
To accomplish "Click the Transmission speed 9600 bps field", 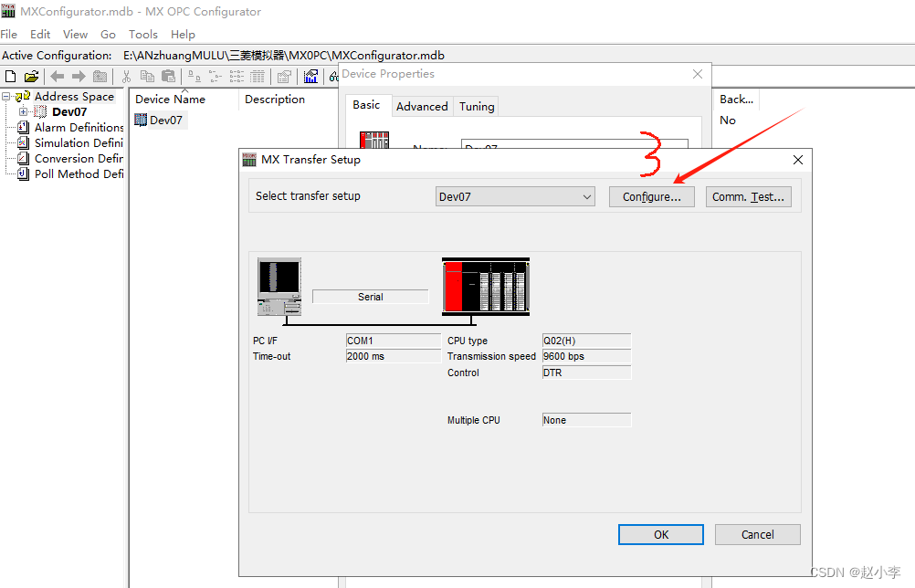I will point(586,356).
